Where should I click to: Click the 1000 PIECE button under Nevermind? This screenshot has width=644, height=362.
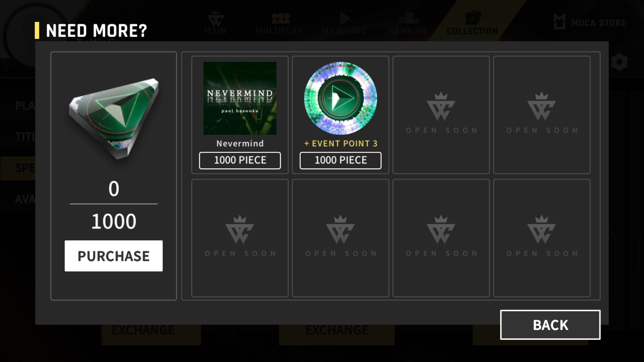tap(240, 160)
